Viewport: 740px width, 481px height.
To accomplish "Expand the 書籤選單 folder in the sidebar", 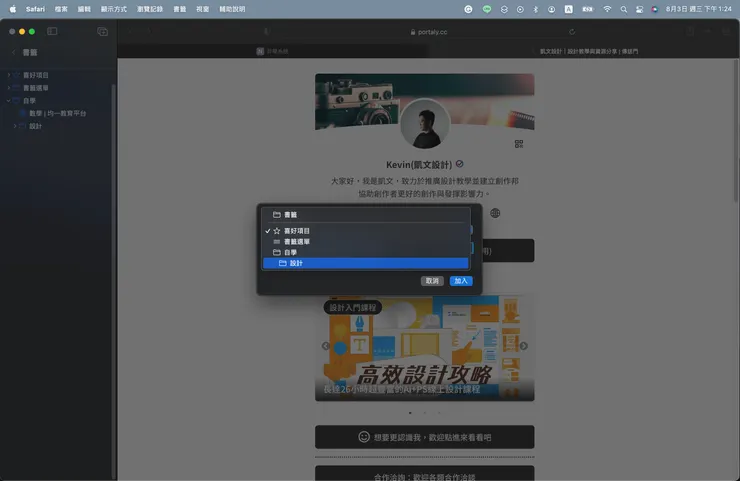I will (8, 88).
